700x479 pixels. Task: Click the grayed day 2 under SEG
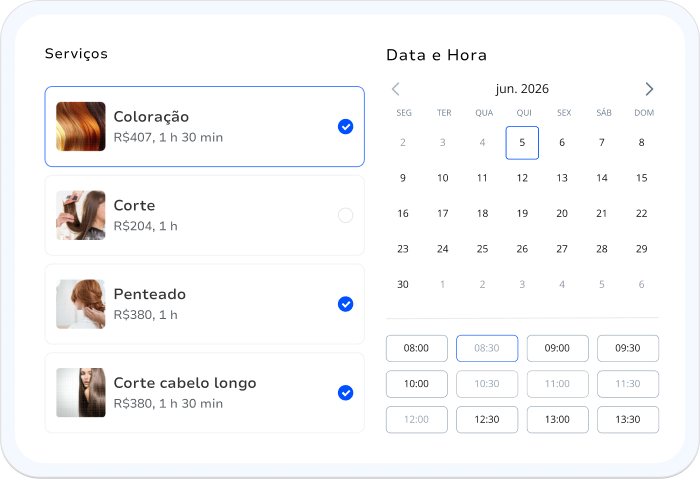click(x=403, y=143)
